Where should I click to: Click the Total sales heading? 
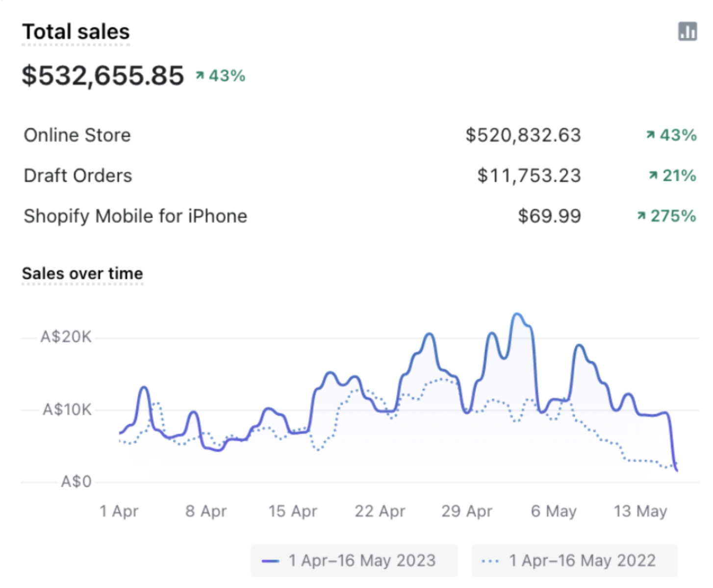76,32
